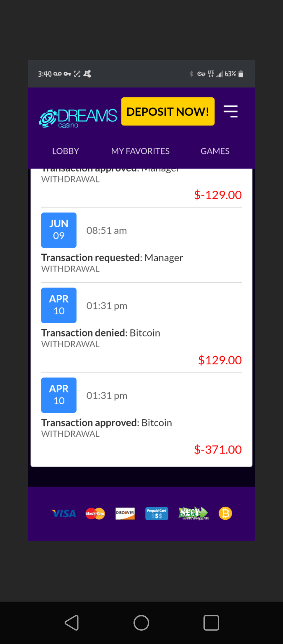Viewport: 283px width, 644px height.
Task: Switch to the Lobby tab
Action: point(66,151)
